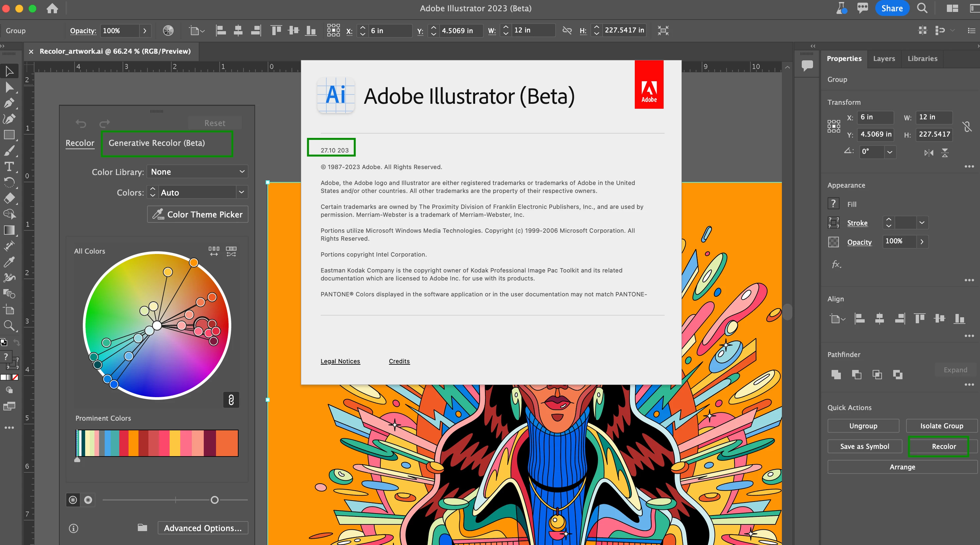The height and width of the screenshot is (545, 980).
Task: Select the Type tool
Action: tap(9, 167)
